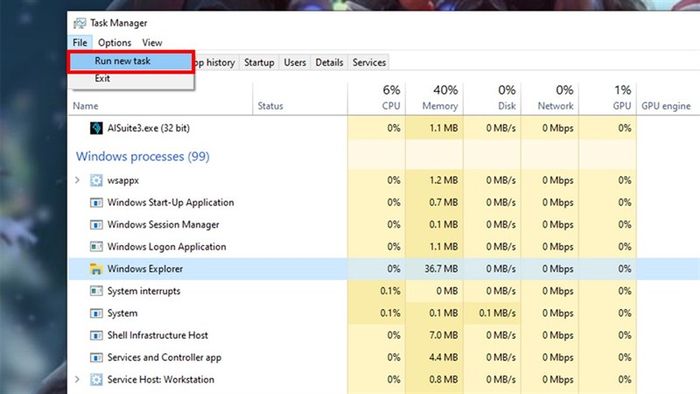Click the 0.1 MB/s disk value
This screenshot has height=394, width=700.
[x=497, y=313]
